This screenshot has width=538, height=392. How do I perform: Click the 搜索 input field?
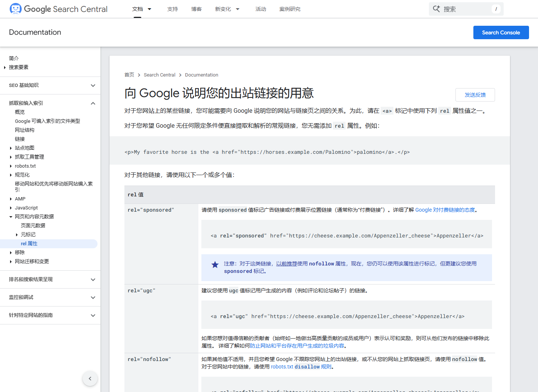[x=466, y=9]
